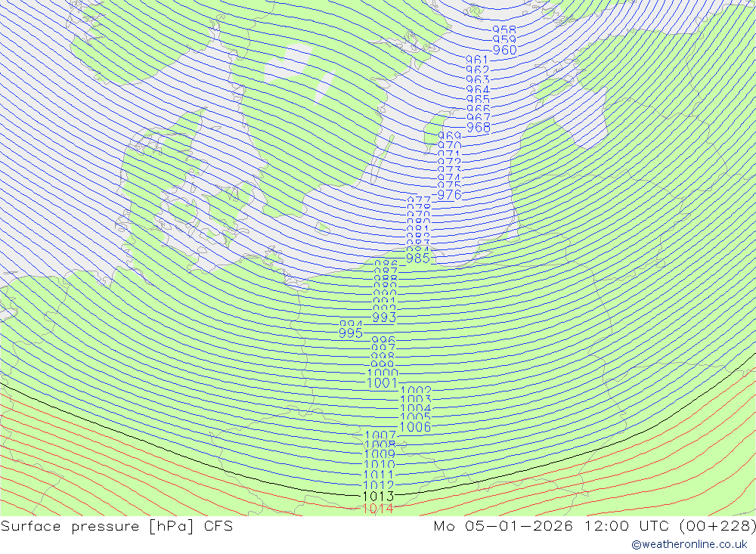Image resolution: width=756 pixels, height=554 pixels.
Task: Click the 958 isobar label
Action: point(504,30)
